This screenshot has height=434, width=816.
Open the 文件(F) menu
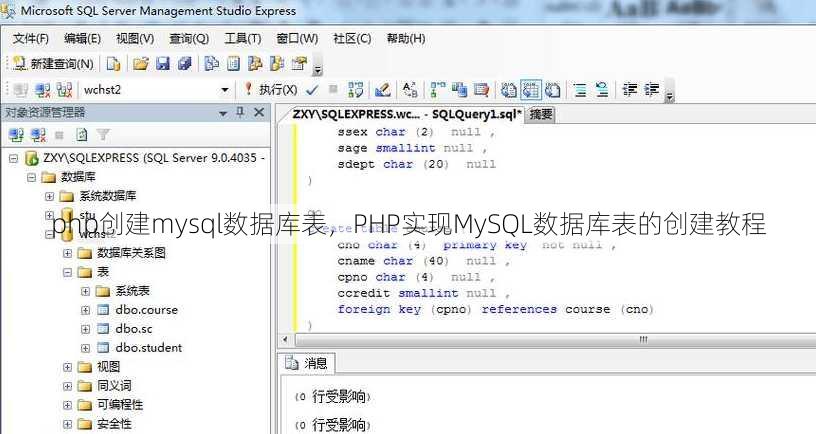pyautogui.click(x=31, y=39)
